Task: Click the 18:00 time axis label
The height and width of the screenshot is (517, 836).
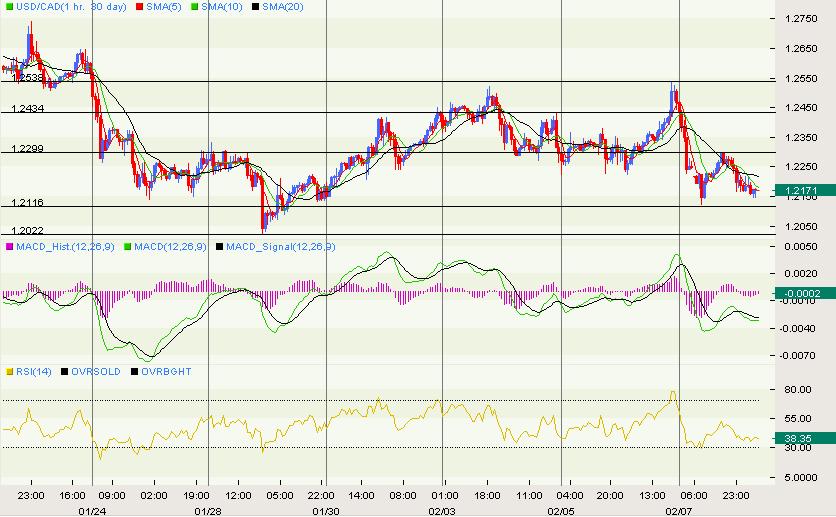Action: pyautogui.click(x=487, y=496)
